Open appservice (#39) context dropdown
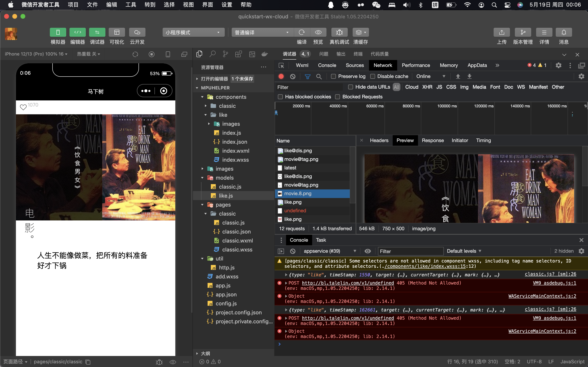Screen dimensions: 588x367 pos(330,251)
